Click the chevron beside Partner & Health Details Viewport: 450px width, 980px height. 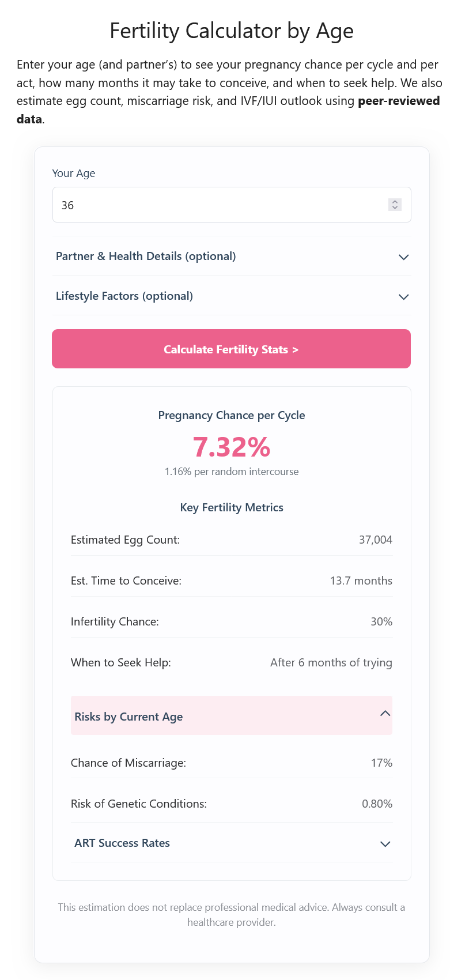click(403, 257)
